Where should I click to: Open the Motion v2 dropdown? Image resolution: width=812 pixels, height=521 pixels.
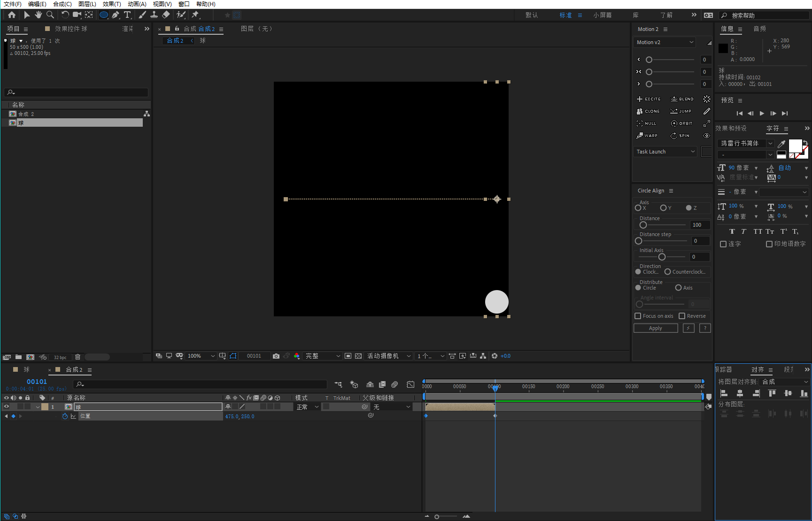(665, 42)
